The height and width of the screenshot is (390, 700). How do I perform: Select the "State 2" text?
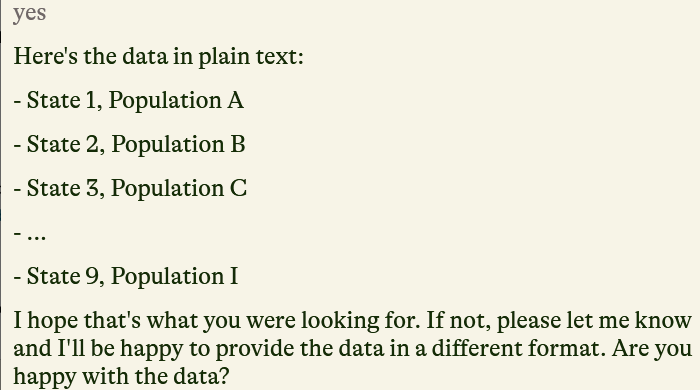[63, 144]
